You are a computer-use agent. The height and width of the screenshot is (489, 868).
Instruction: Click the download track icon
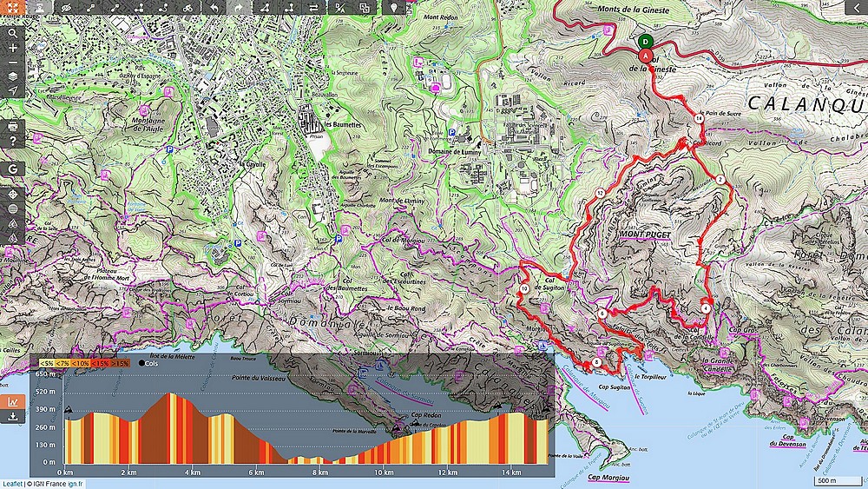[x=13, y=416]
